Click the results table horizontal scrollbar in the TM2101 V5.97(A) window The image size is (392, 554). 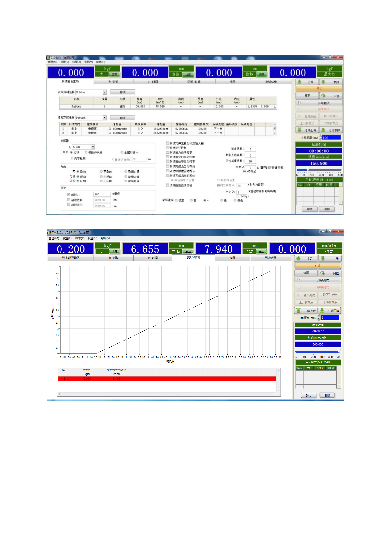(x=167, y=394)
